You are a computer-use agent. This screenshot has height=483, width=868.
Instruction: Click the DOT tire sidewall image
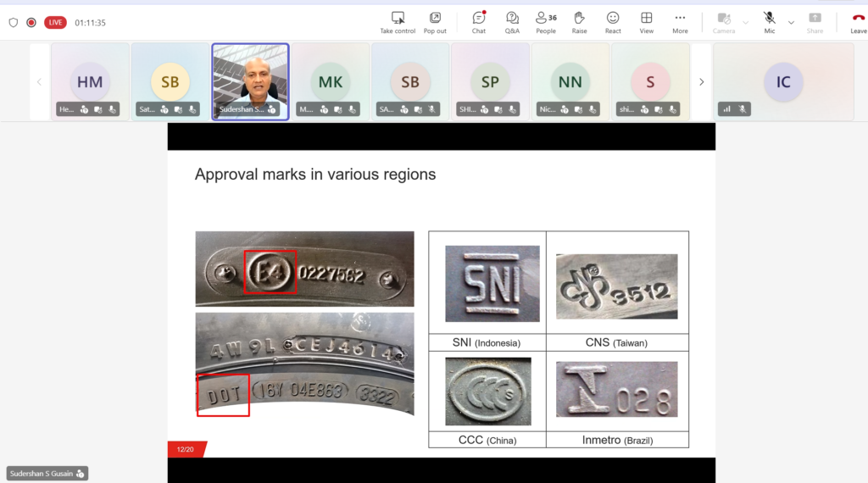pos(304,364)
